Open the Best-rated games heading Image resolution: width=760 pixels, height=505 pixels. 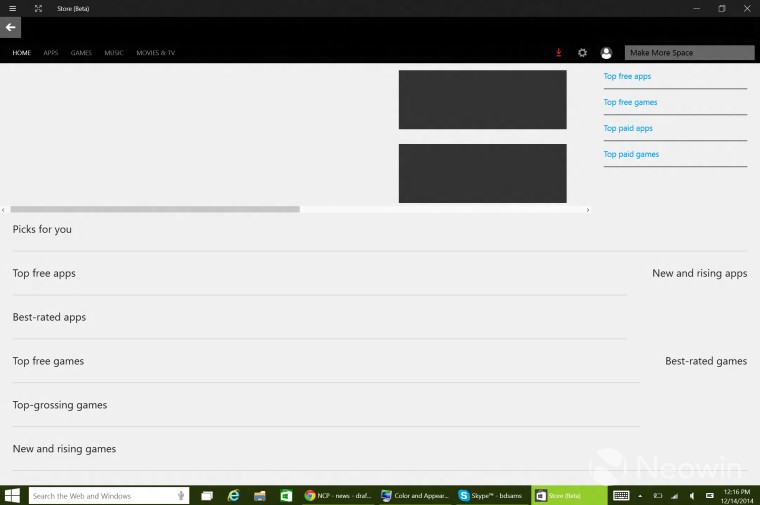coord(706,361)
